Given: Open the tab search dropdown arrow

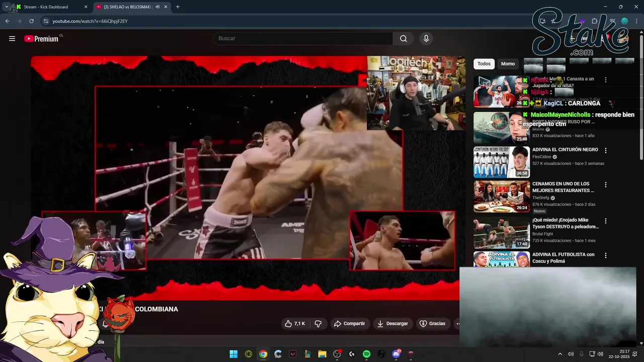Looking at the screenshot, I should [x=7, y=7].
